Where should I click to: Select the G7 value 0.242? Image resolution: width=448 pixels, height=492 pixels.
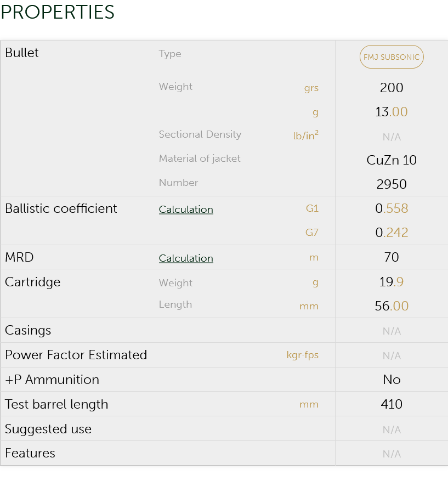[392, 233]
